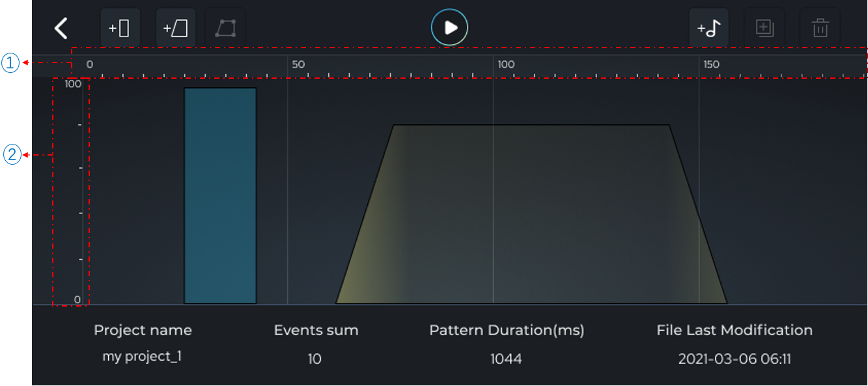Click the 100 label on the intensity axis
The width and height of the screenshot is (868, 386).
73,84
